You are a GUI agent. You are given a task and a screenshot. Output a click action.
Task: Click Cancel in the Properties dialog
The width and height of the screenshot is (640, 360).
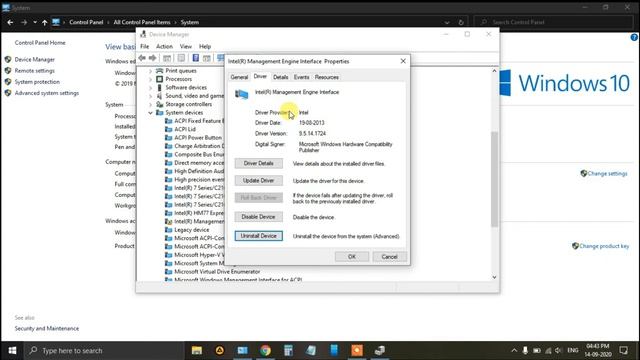[x=389, y=257]
